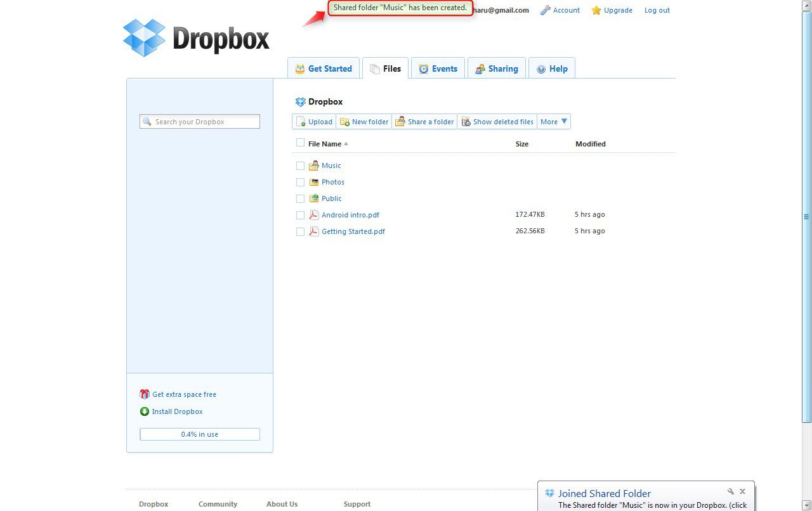Screen dimensions: 812x511
Task: Log out of Dropbox
Action: tap(657, 10)
